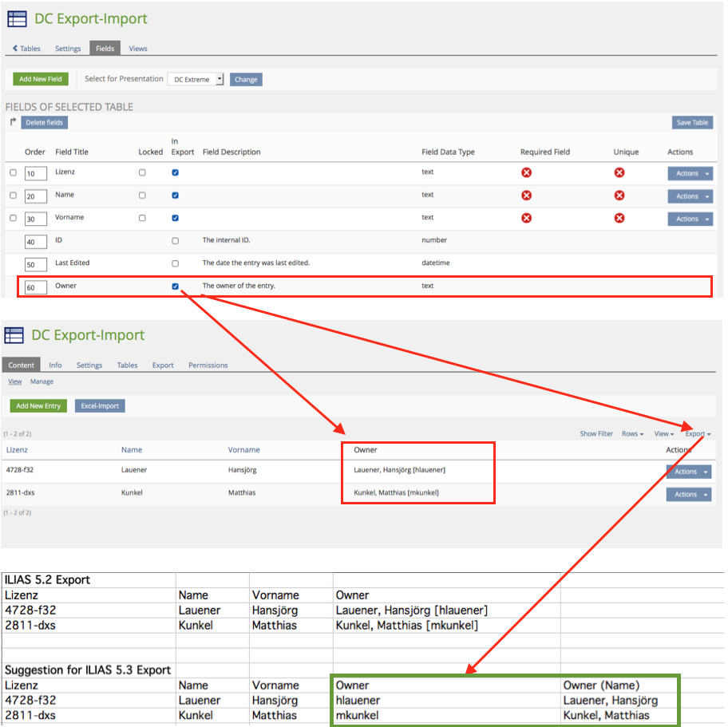Click the arrow icon left of Delete fields
This screenshot has height=727, width=728.
point(13,122)
